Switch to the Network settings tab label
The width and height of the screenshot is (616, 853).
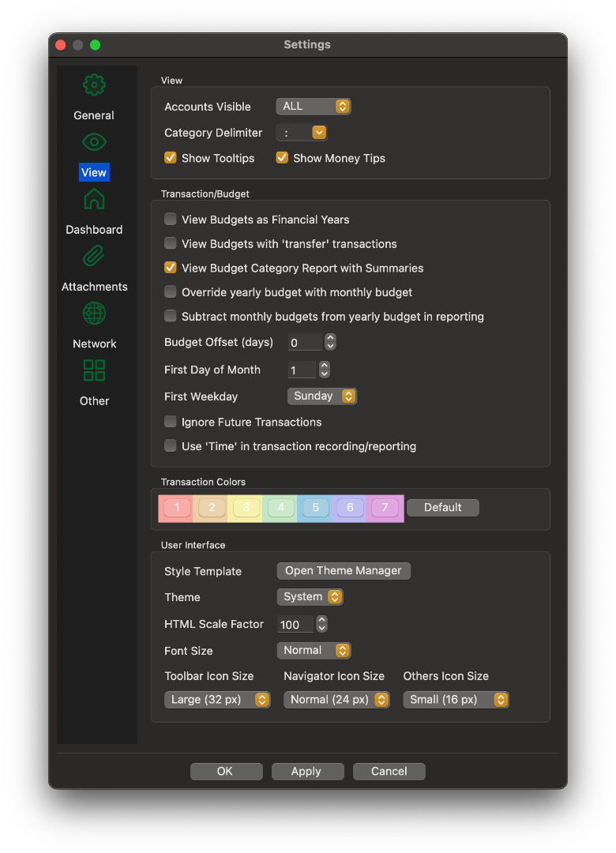pos(94,344)
